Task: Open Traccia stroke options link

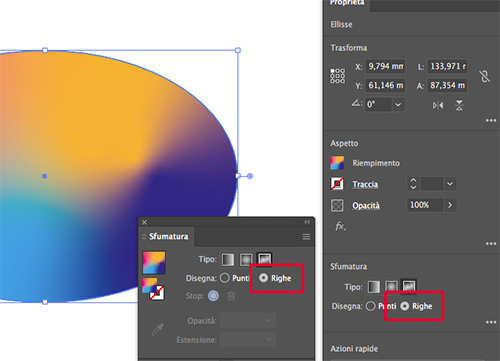Action: [x=365, y=184]
